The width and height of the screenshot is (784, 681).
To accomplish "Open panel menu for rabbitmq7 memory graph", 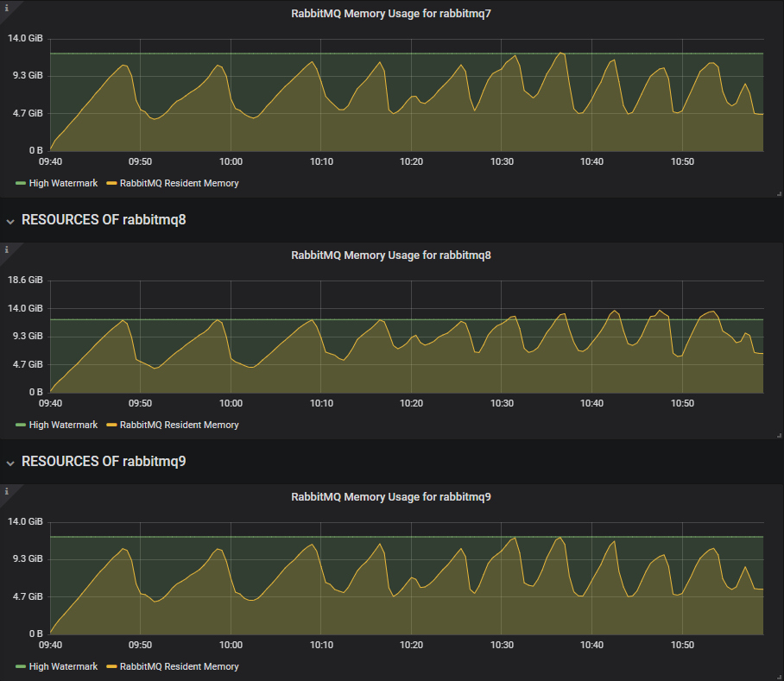I will [x=391, y=13].
